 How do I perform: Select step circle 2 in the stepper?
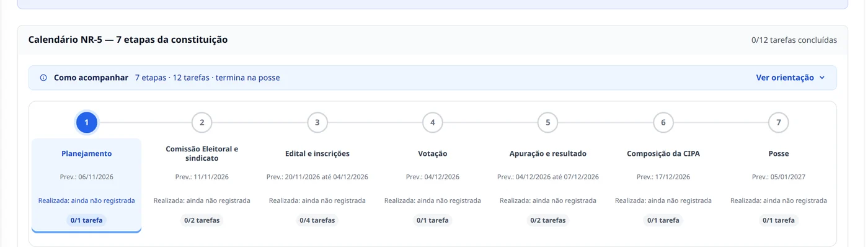pyautogui.click(x=202, y=122)
